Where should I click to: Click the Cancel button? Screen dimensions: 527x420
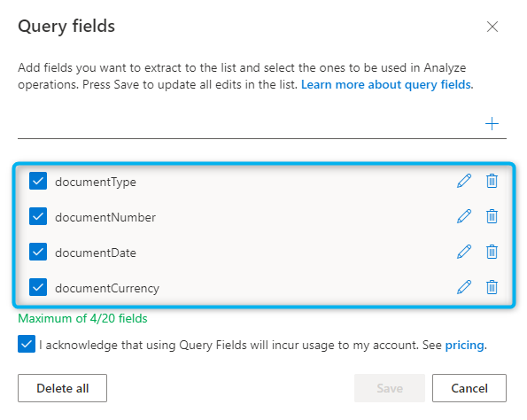469,388
